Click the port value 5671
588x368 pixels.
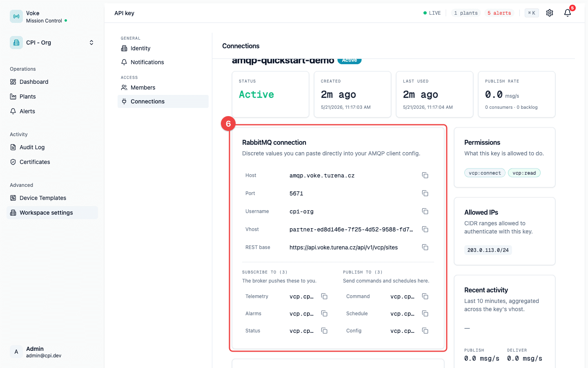[x=296, y=193]
